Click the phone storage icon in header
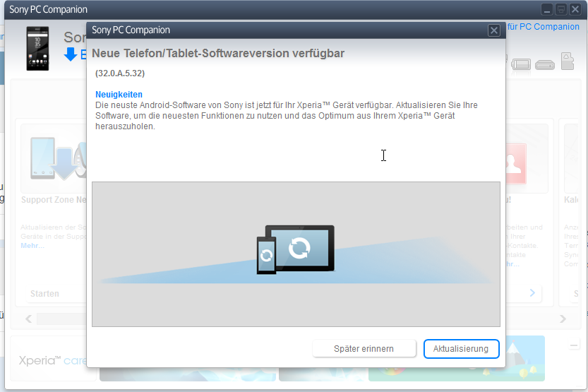 (x=521, y=64)
